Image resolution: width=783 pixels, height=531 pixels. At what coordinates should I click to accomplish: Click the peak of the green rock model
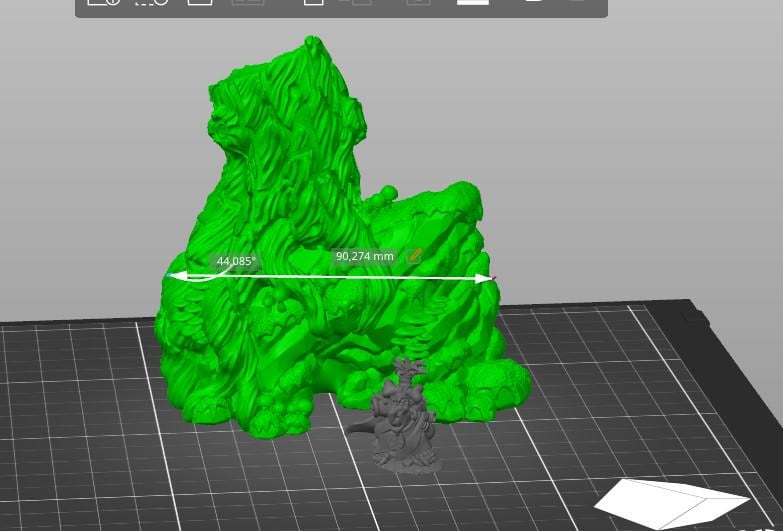313,43
